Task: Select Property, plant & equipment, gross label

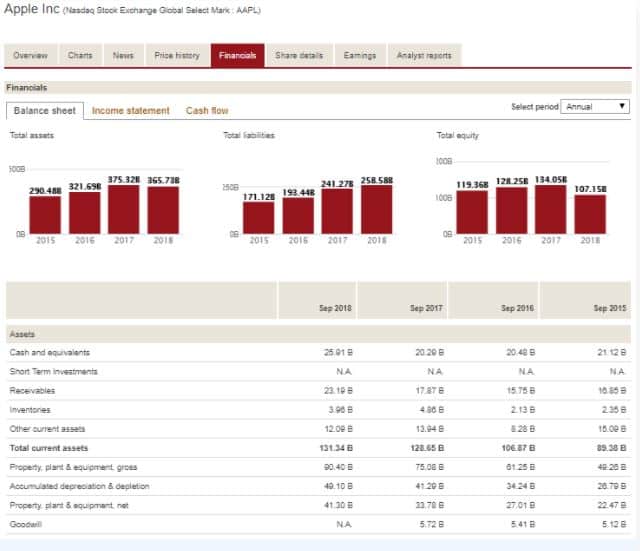Action: point(73,467)
